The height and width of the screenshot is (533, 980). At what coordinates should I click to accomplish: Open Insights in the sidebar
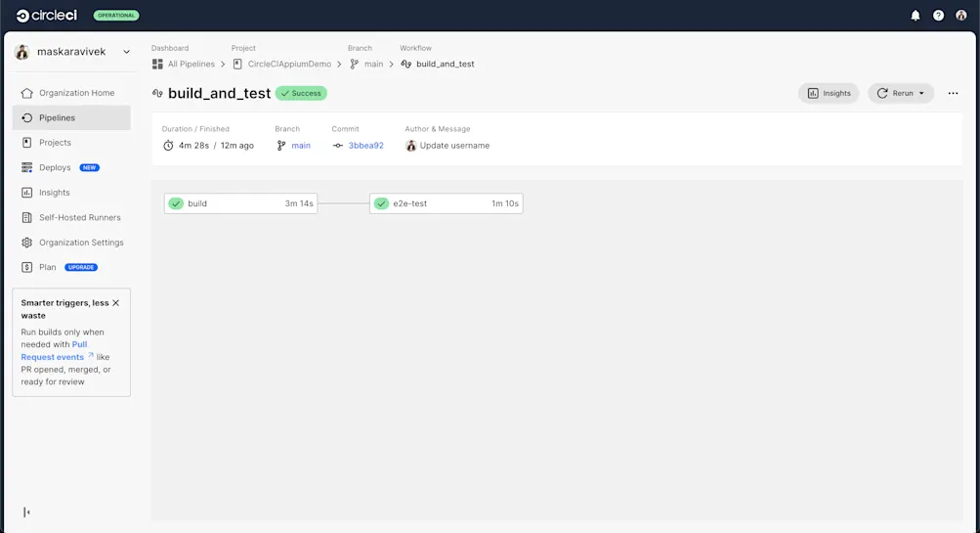pyautogui.click(x=71, y=193)
